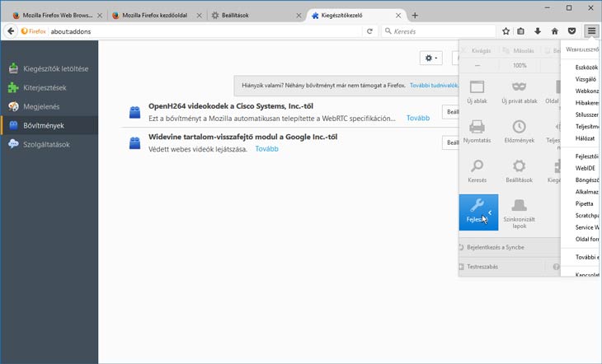
Task: Close the Mozilla Firefox Web Browser tab
Action: coord(100,16)
